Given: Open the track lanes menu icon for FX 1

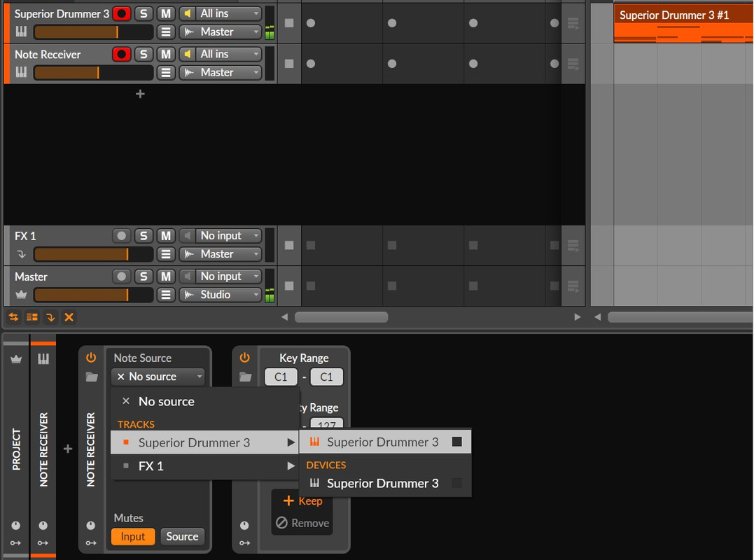Looking at the screenshot, I should pyautogui.click(x=166, y=254).
